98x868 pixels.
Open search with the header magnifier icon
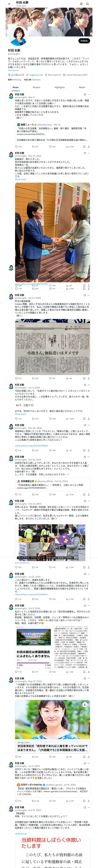pos(88,4)
